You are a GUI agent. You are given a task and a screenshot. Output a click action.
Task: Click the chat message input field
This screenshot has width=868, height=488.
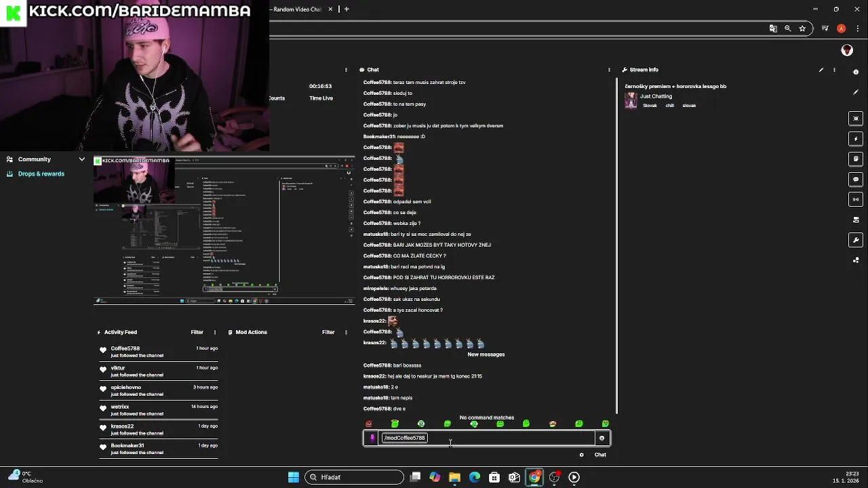[488, 438]
